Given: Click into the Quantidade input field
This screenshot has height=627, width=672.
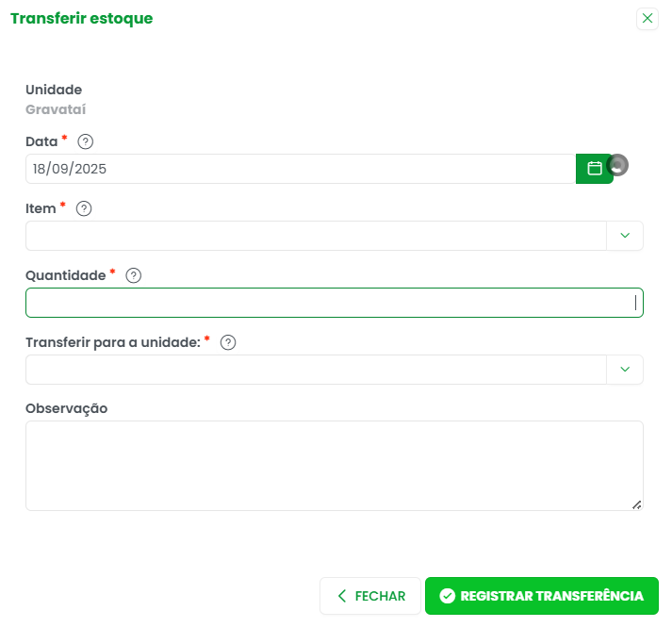Looking at the screenshot, I should (330, 303).
